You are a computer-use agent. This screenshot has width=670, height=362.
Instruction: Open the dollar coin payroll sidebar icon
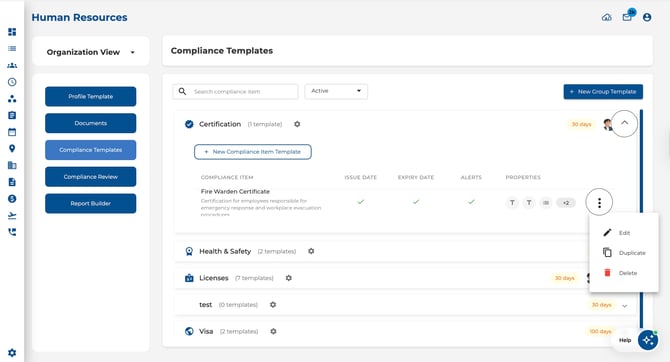12,199
